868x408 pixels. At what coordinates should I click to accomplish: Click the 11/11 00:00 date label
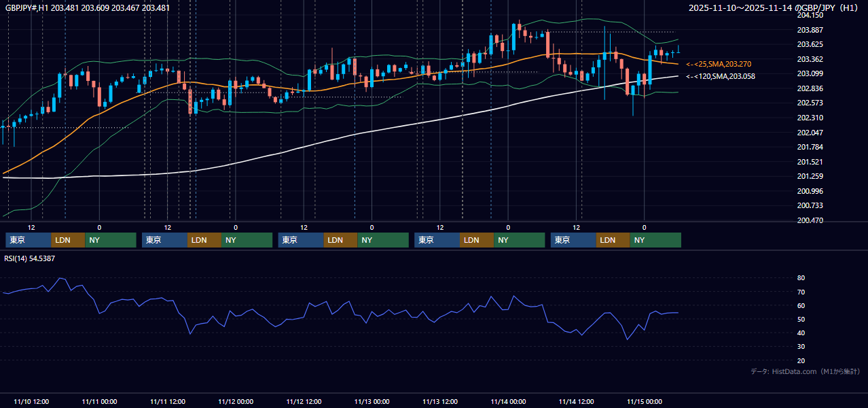coord(99,401)
